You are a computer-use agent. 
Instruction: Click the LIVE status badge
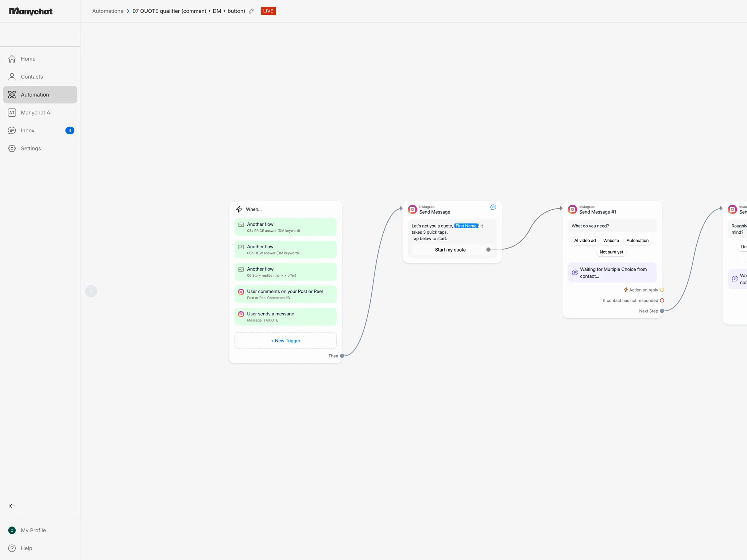[268, 11]
